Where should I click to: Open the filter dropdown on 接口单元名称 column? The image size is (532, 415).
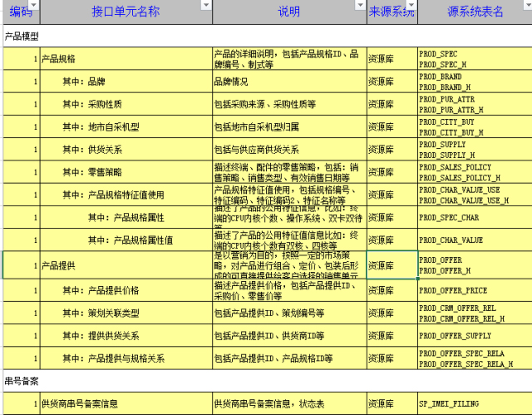click(206, 5)
